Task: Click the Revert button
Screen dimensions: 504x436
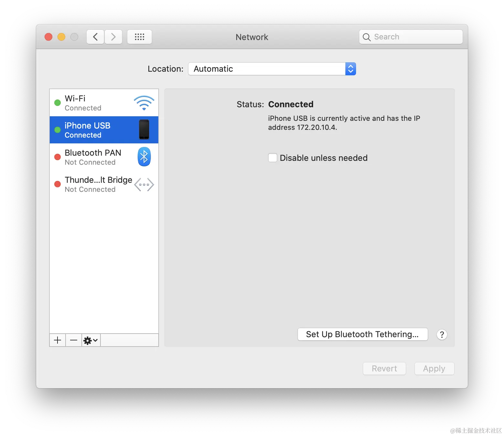Action: 384,369
